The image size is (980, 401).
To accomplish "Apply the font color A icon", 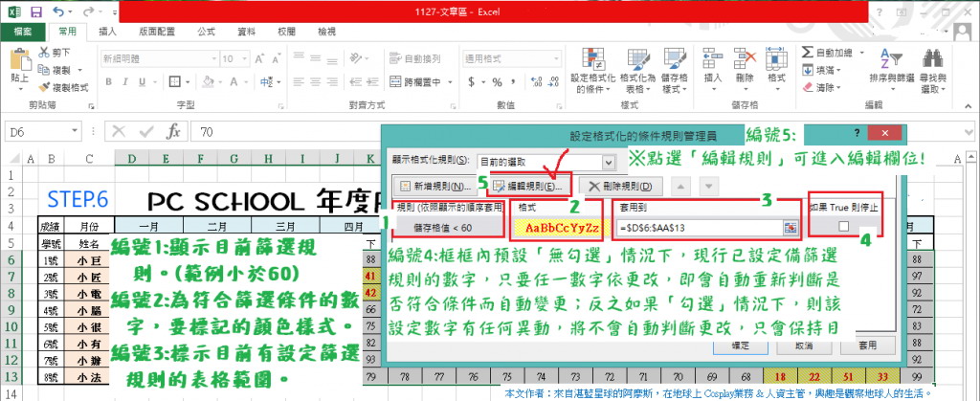I will coord(234,81).
